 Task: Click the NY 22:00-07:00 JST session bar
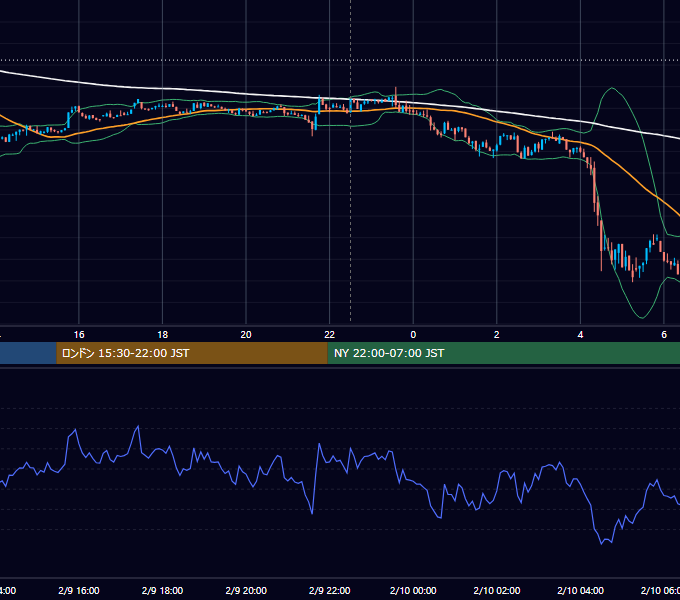(503, 353)
